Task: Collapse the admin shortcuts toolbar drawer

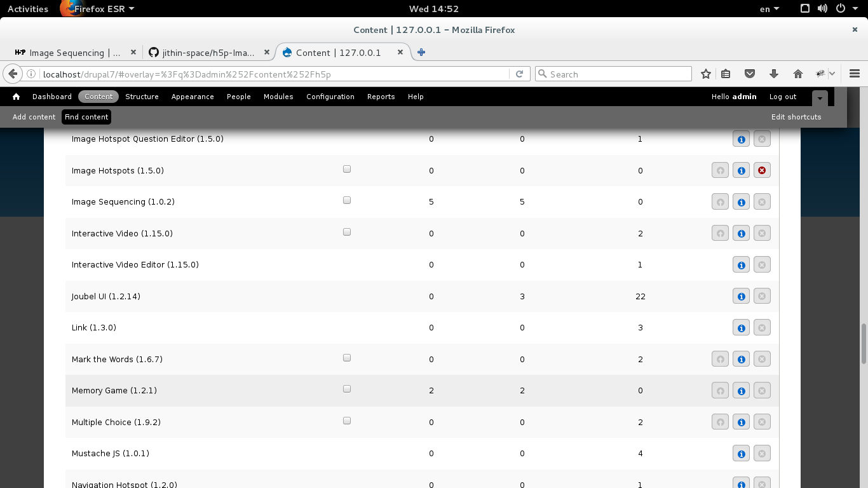Action: [x=820, y=98]
